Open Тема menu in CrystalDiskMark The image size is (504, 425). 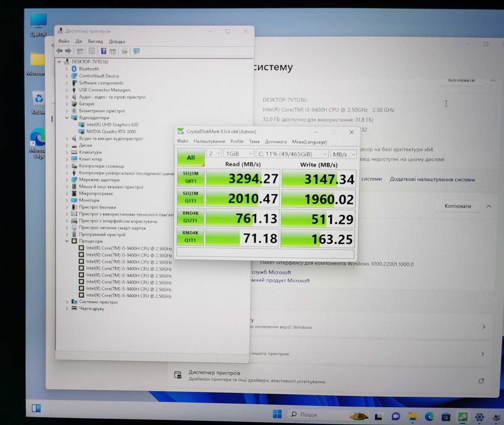point(254,142)
